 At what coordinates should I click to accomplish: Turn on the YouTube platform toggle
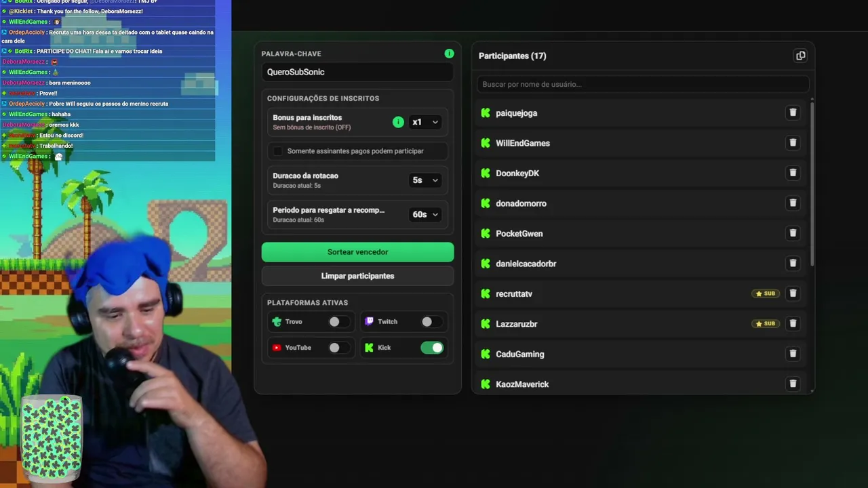(338, 348)
